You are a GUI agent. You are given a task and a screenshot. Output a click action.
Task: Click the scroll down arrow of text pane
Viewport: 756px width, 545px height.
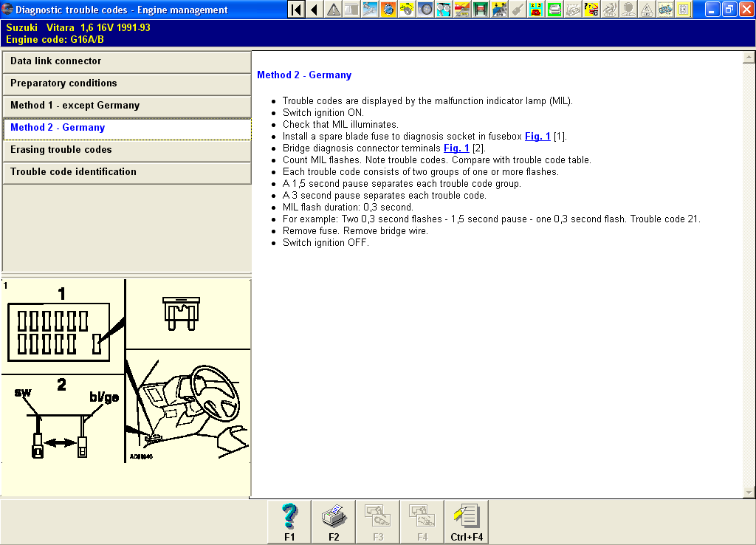749,492
